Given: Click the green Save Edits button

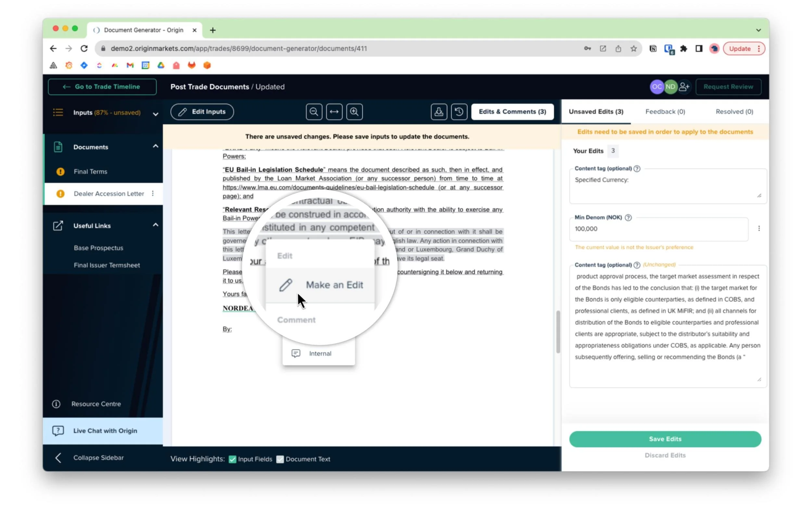Looking at the screenshot, I should click(665, 439).
